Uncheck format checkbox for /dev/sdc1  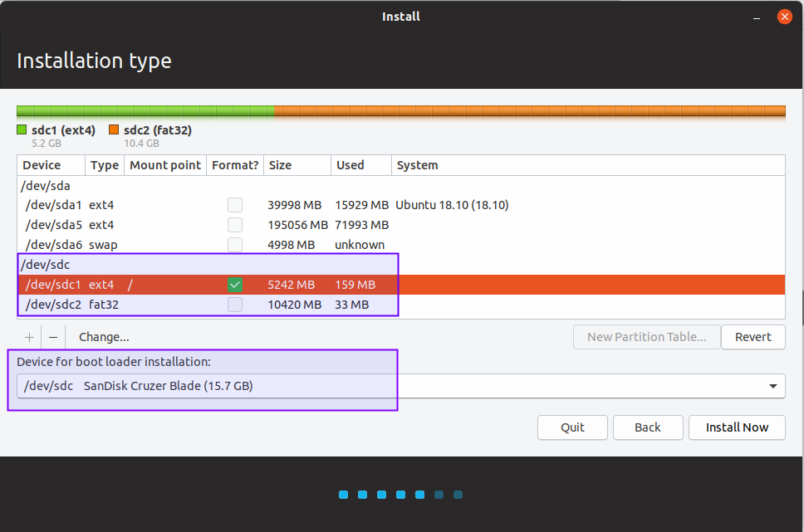(x=236, y=285)
